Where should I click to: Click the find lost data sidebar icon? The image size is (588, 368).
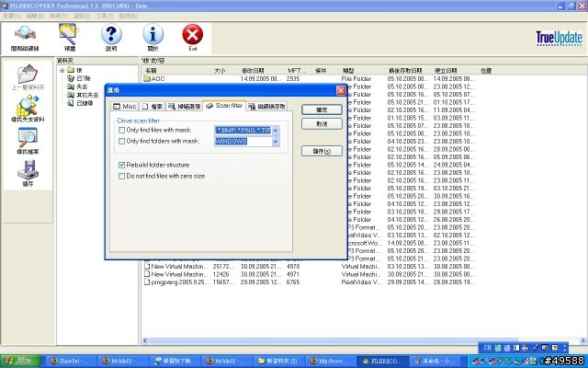[28, 106]
